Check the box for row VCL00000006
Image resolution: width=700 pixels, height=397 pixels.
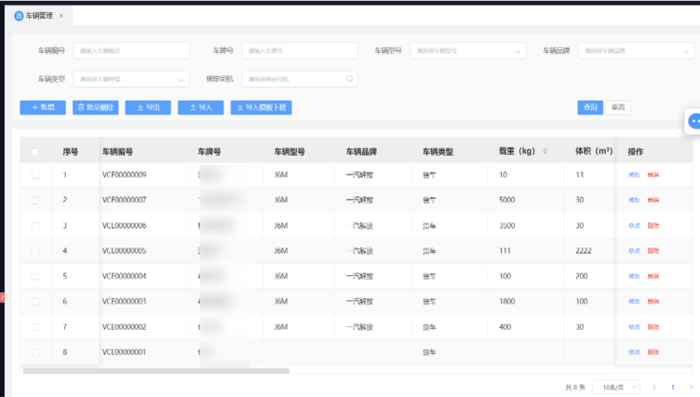coord(35,226)
